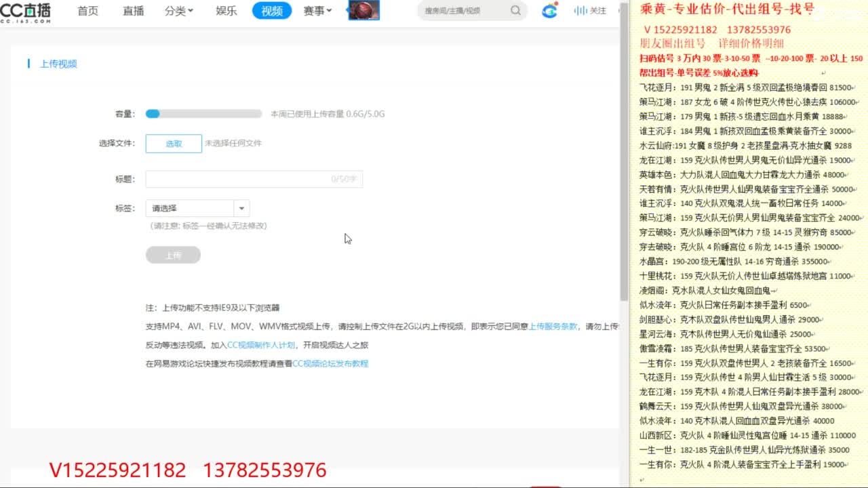This screenshot has height=488, width=868.
Task: Click the 山西新区 listing line
Action: [749, 435]
